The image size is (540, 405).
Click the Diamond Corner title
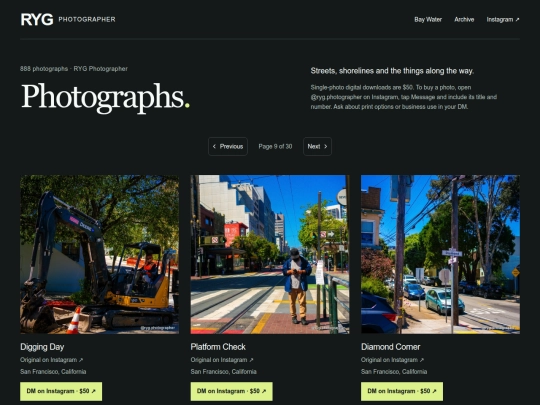point(391,347)
